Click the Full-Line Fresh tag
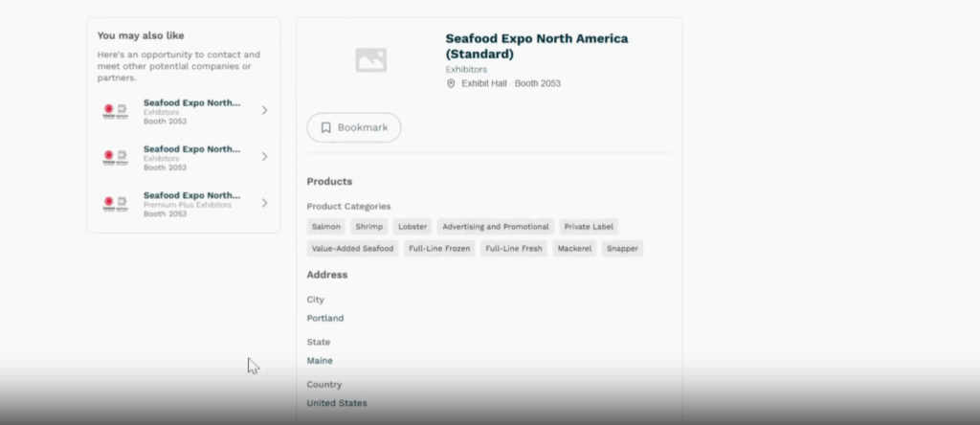 pos(514,249)
